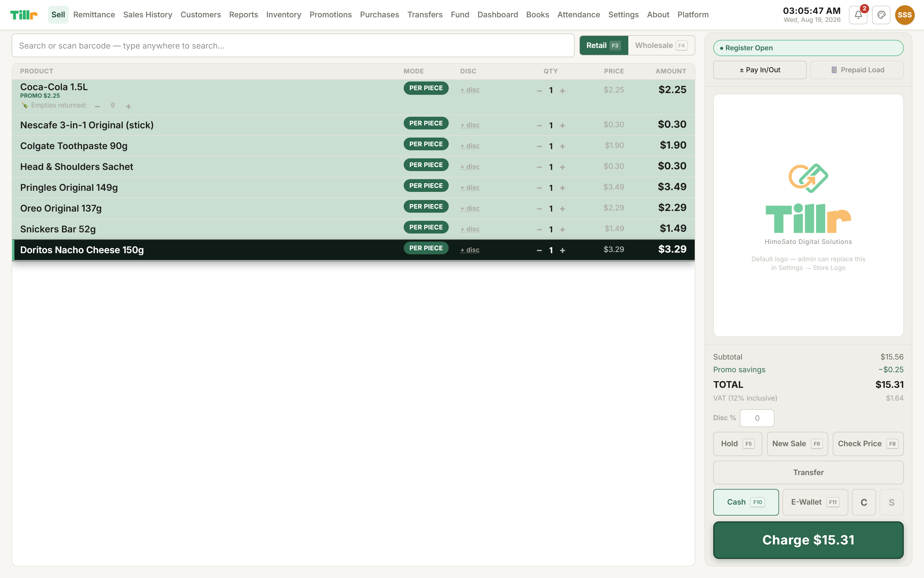The width and height of the screenshot is (924, 578).
Task: Click the Register Open status pill
Action: 808,48
